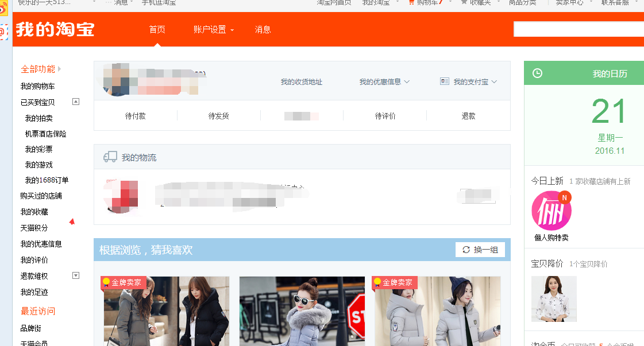
Task: Click the 星期一 weekday text
Action: [610, 138]
